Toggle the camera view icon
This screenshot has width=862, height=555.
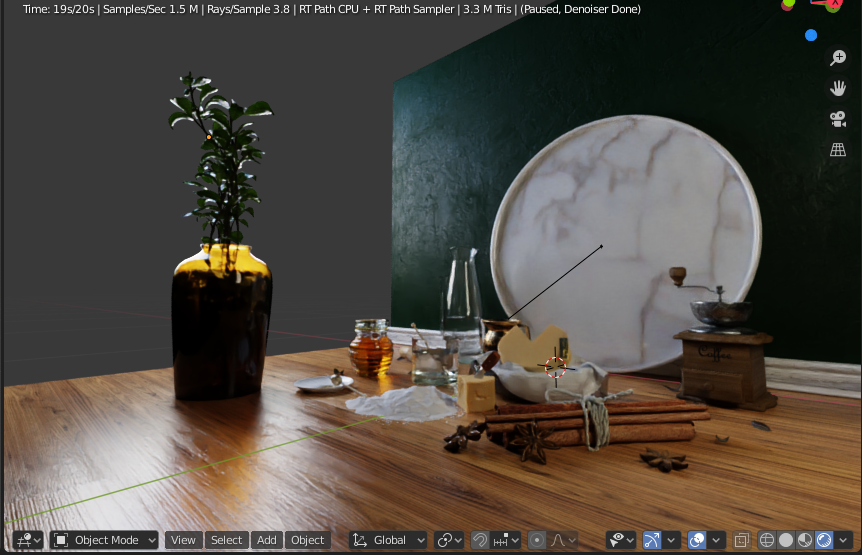pos(838,119)
